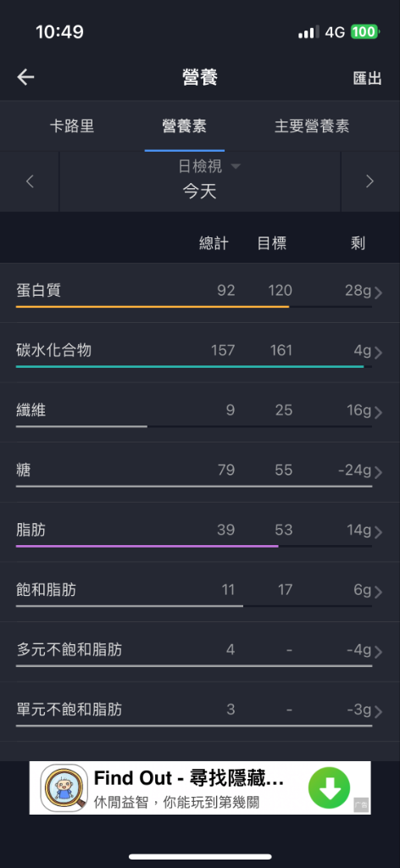Viewport: 400px width, 868px height.
Task: Go to next day with right chevron
Action: click(370, 181)
